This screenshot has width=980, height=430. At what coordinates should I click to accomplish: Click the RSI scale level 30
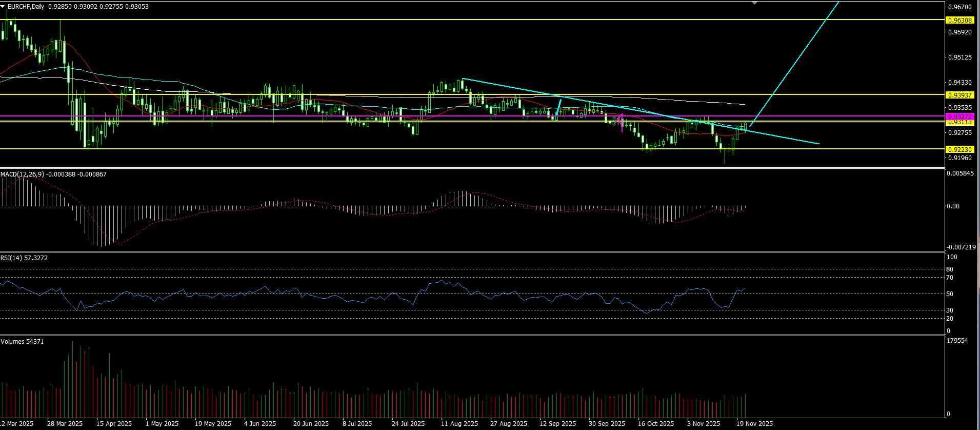coord(950,310)
